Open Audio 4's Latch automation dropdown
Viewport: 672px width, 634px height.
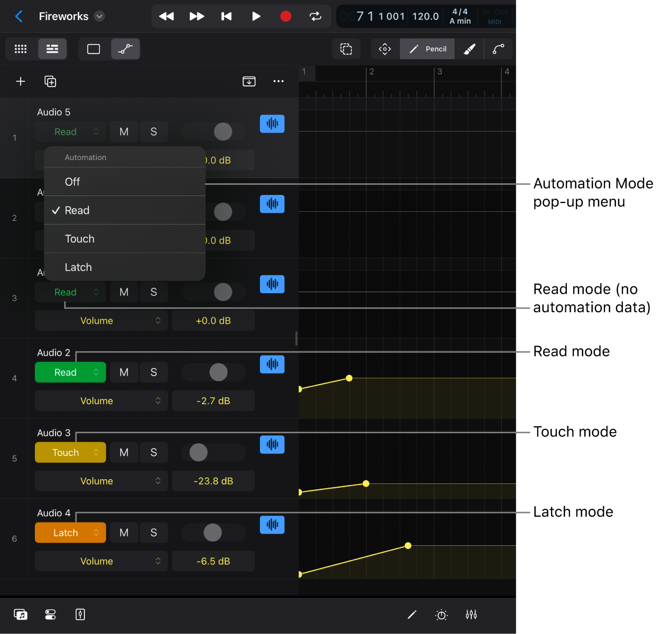click(70, 533)
